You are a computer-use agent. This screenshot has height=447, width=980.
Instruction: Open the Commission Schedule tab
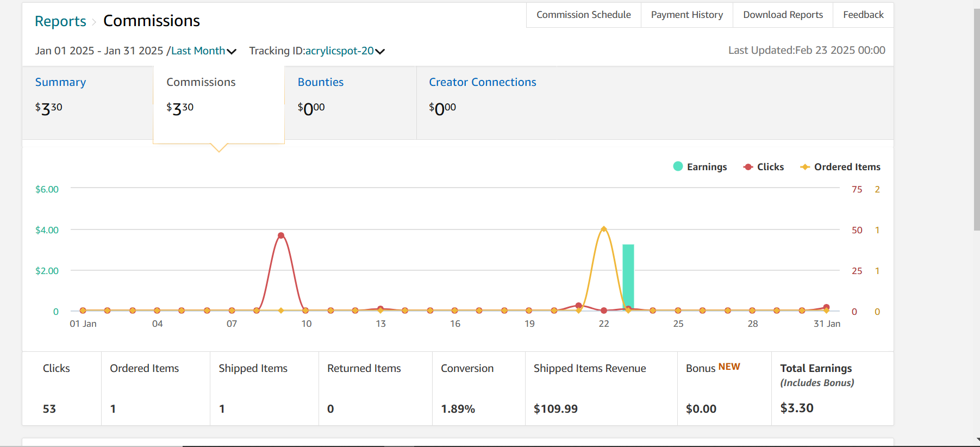point(584,15)
